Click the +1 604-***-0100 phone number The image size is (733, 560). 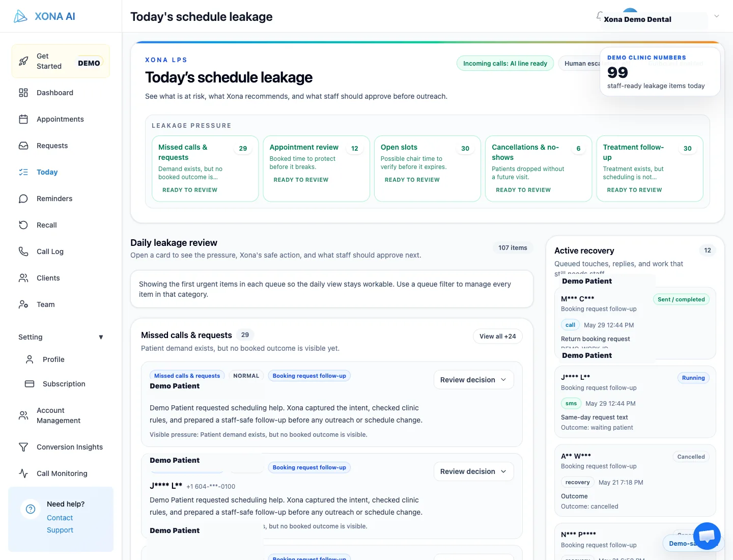coord(211,487)
